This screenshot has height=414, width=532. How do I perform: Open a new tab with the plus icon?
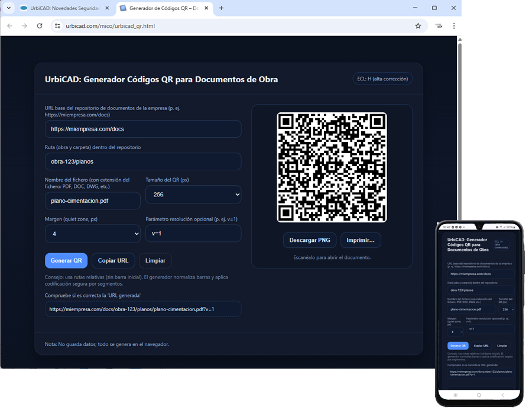221,9
